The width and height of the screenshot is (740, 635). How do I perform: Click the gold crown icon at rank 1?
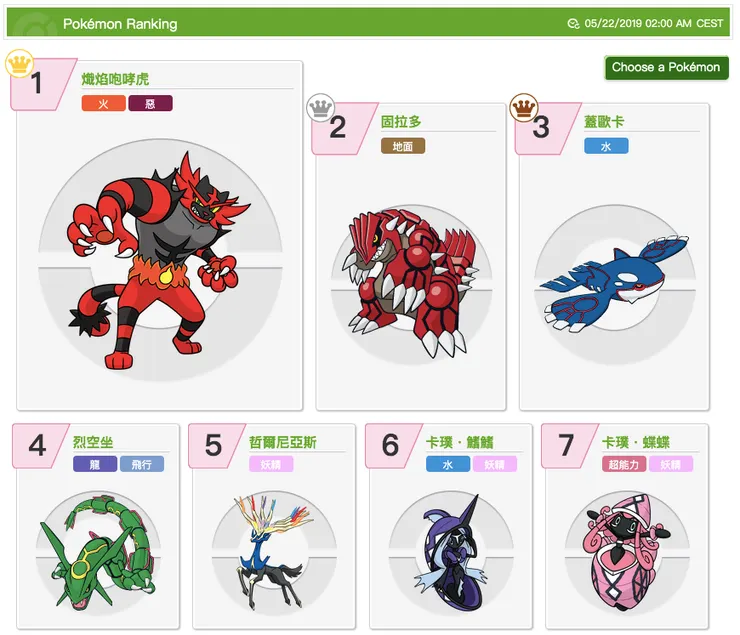(19, 63)
